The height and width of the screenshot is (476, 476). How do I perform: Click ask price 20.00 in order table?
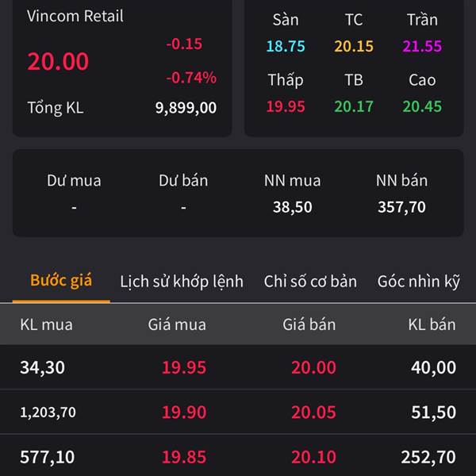pyautogui.click(x=313, y=367)
